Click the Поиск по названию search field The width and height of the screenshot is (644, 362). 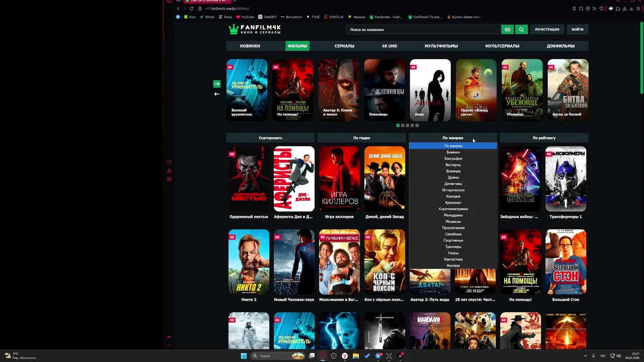(x=424, y=30)
